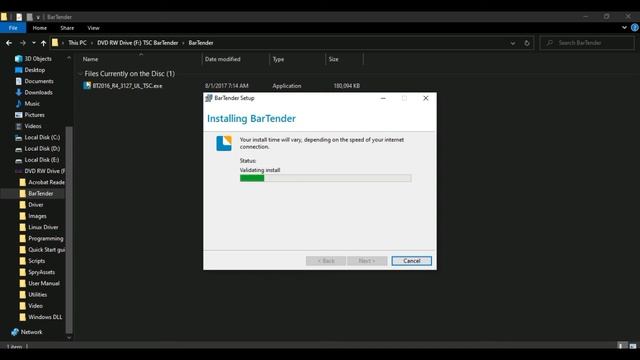This screenshot has height=360, width=640.
Task: Open Local Disk (C:) in navigation pane
Action: point(42,138)
